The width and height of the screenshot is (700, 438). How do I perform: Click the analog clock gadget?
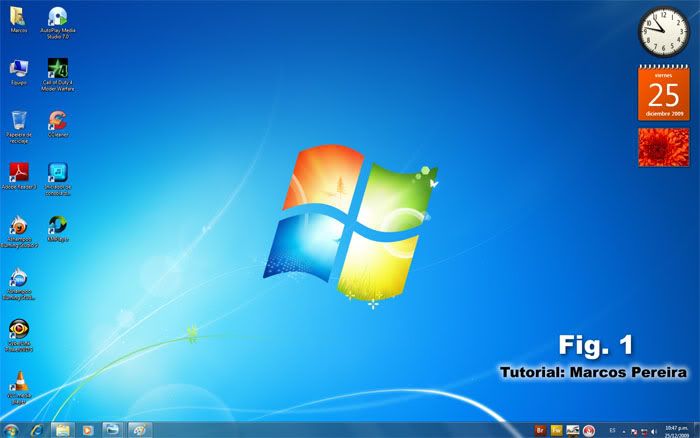pyautogui.click(x=663, y=32)
